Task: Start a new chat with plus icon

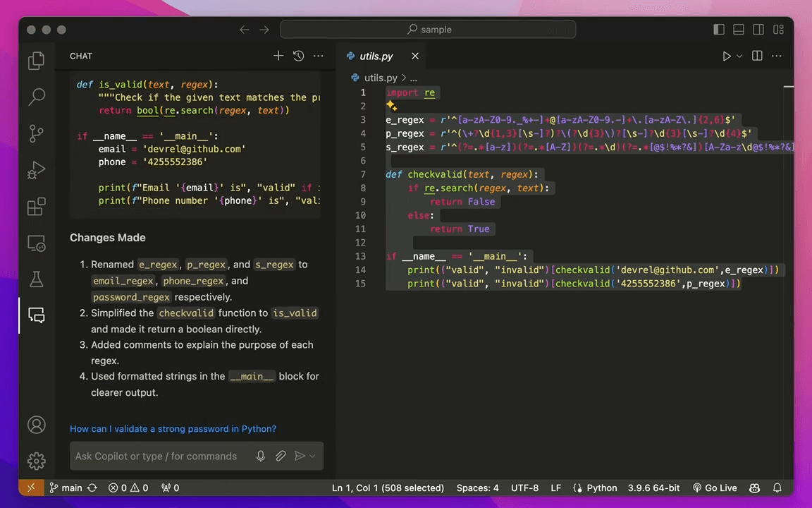Action: coord(278,56)
